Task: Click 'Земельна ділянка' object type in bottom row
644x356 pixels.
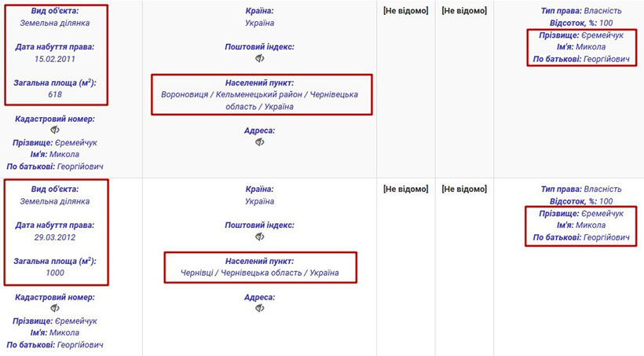Action: coord(55,201)
